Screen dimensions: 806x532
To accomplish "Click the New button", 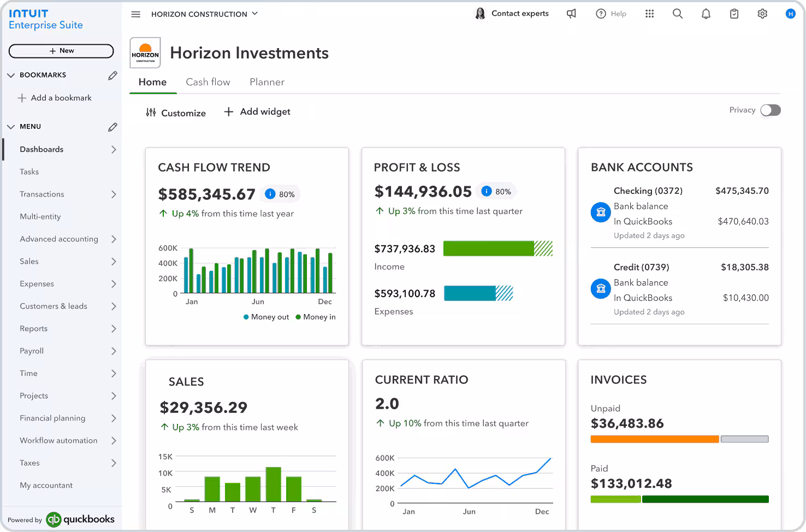I will 61,51.
